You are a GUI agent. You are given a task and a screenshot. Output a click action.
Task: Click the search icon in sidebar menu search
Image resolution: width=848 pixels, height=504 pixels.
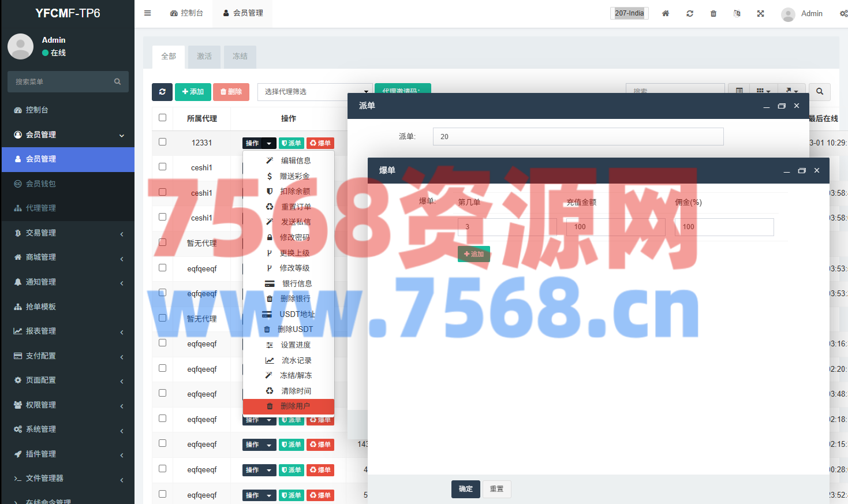point(118,82)
